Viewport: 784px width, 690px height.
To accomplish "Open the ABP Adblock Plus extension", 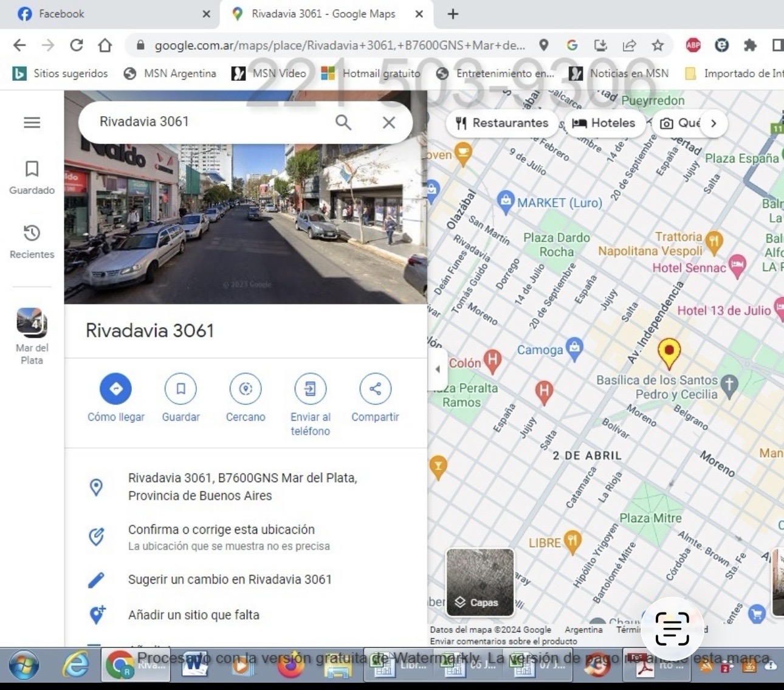I will [693, 45].
